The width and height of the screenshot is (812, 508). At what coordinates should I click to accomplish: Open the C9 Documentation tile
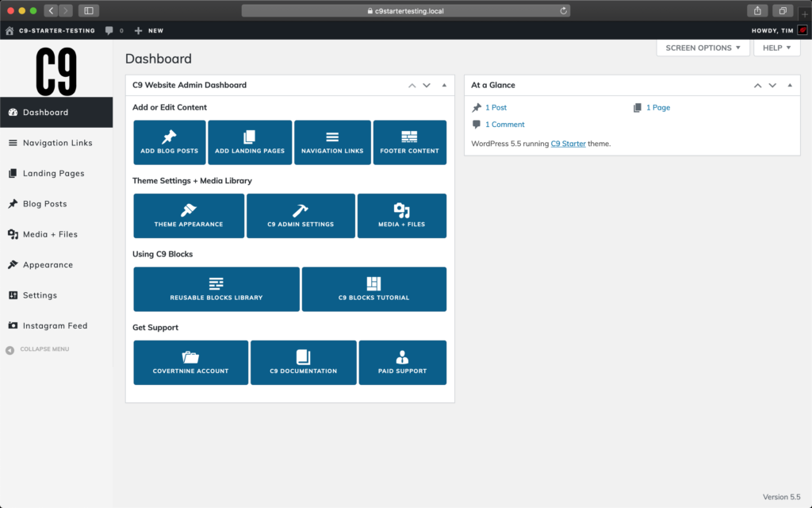(304, 362)
